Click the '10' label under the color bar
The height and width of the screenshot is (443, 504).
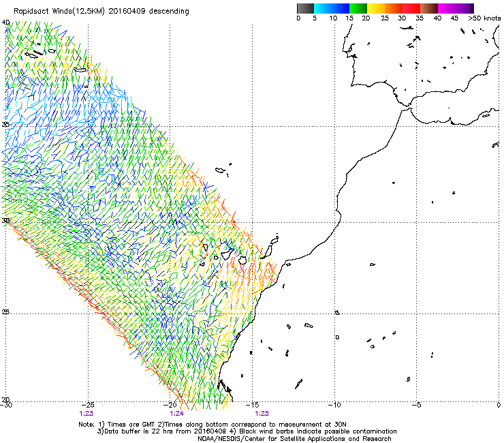pyautogui.click(x=333, y=18)
